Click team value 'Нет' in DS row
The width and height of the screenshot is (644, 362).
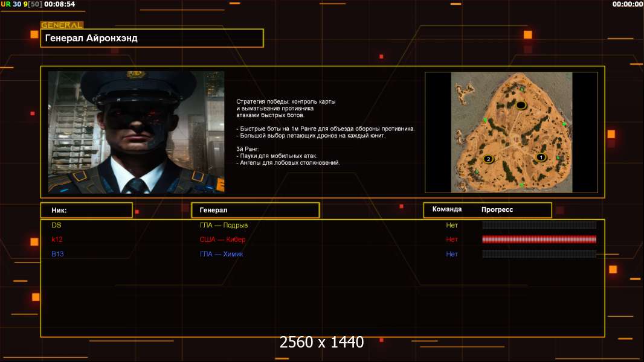[452, 225]
